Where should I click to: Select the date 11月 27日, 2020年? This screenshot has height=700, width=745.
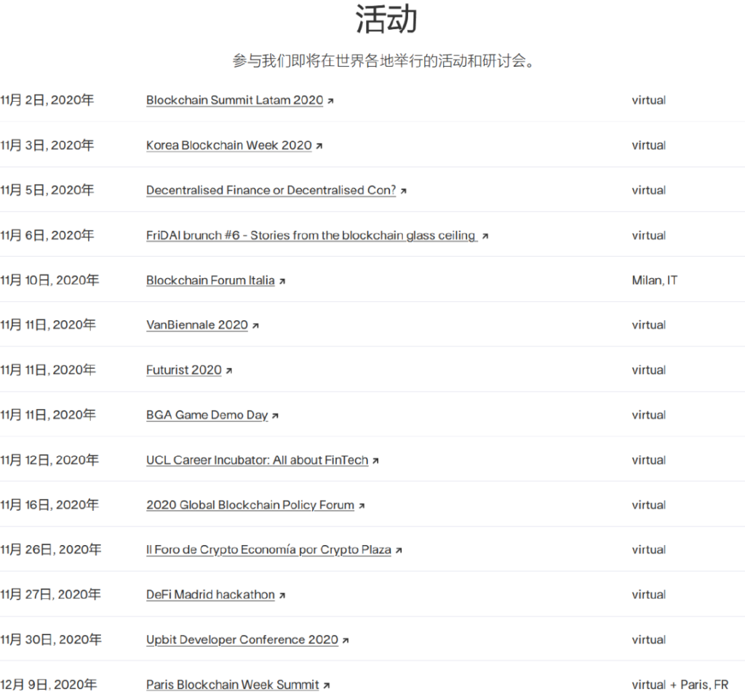50,595
